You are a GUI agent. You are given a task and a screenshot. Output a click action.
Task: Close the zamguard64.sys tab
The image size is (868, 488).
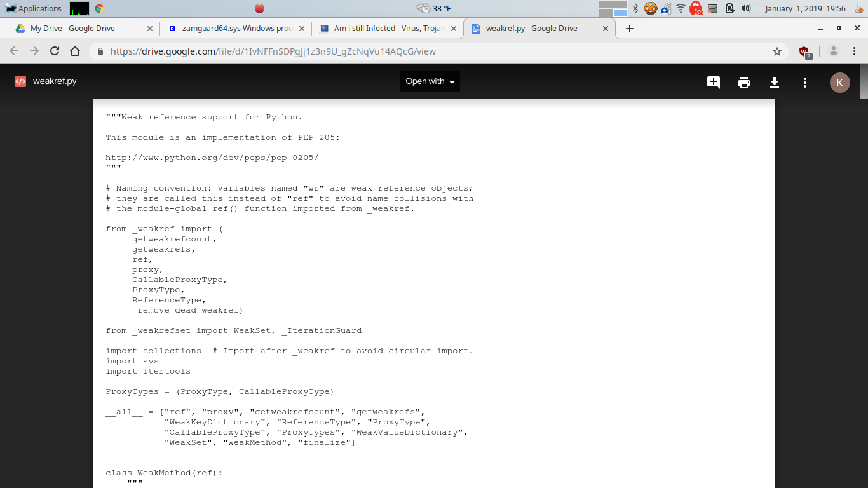(302, 29)
